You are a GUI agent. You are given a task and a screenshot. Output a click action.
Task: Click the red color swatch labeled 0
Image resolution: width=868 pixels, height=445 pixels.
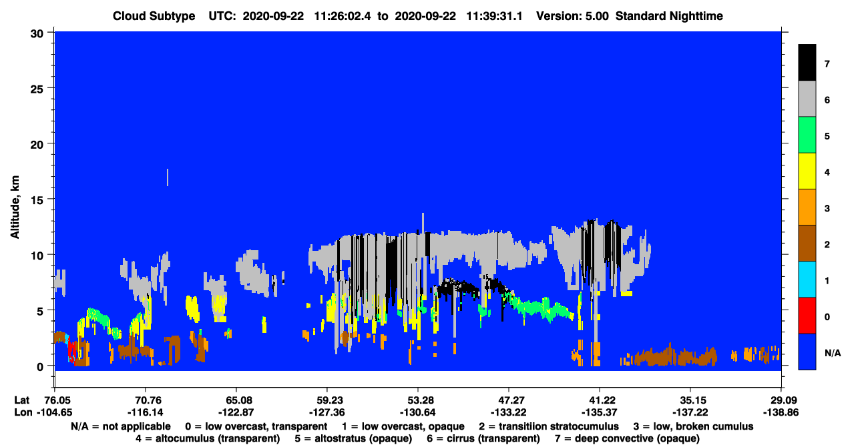coord(807,315)
